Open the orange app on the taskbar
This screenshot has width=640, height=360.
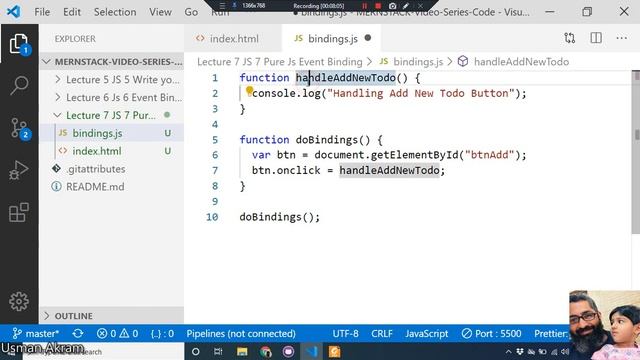(335, 351)
